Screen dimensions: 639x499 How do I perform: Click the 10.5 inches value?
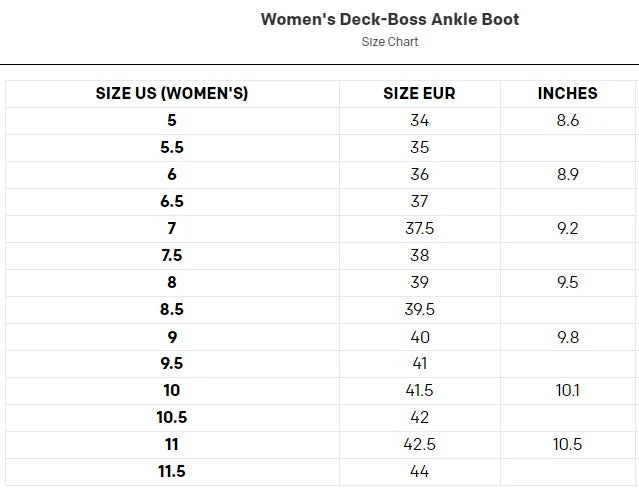tap(567, 444)
